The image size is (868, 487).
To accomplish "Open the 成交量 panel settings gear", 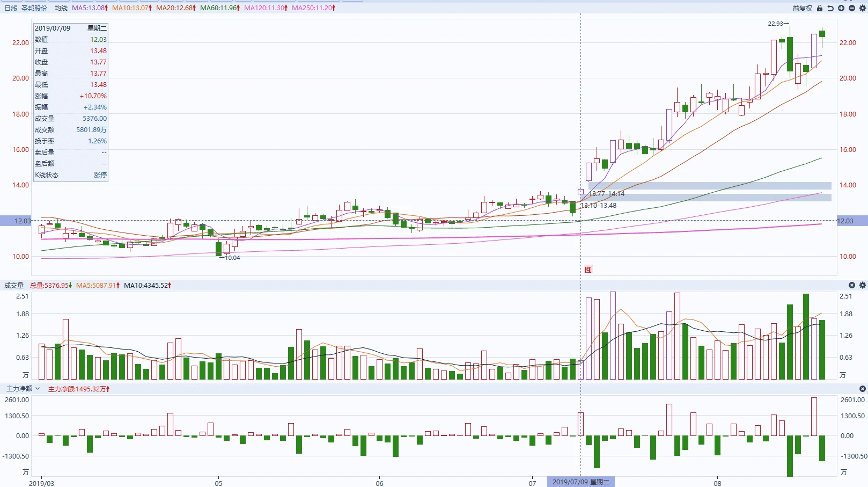I will [863, 285].
